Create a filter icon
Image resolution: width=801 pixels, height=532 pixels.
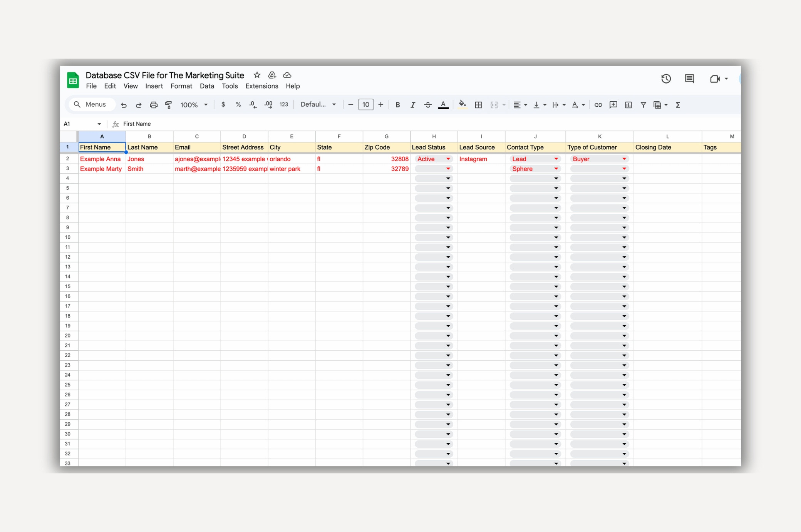[643, 105]
